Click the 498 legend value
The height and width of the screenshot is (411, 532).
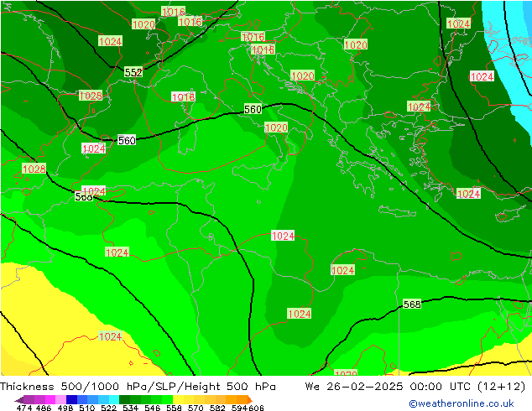pos(65,408)
